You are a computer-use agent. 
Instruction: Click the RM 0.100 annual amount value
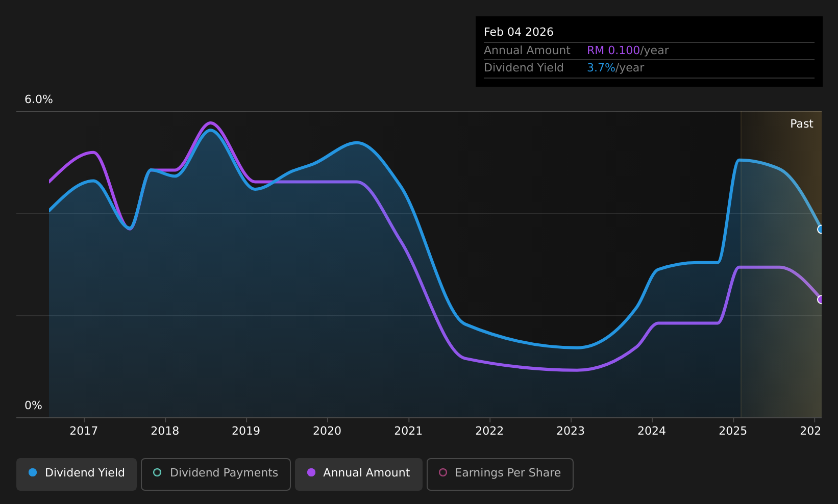(x=613, y=51)
